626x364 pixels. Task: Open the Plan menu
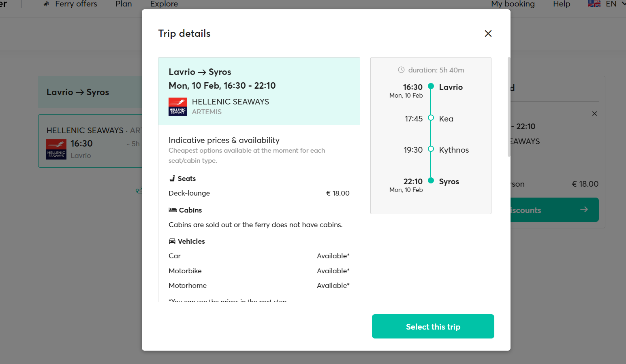(124, 4)
